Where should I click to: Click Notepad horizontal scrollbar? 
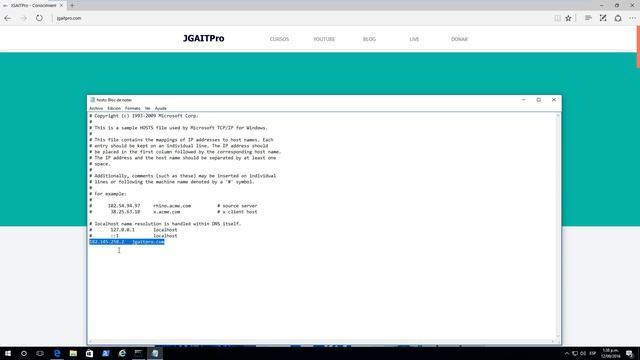point(322,342)
